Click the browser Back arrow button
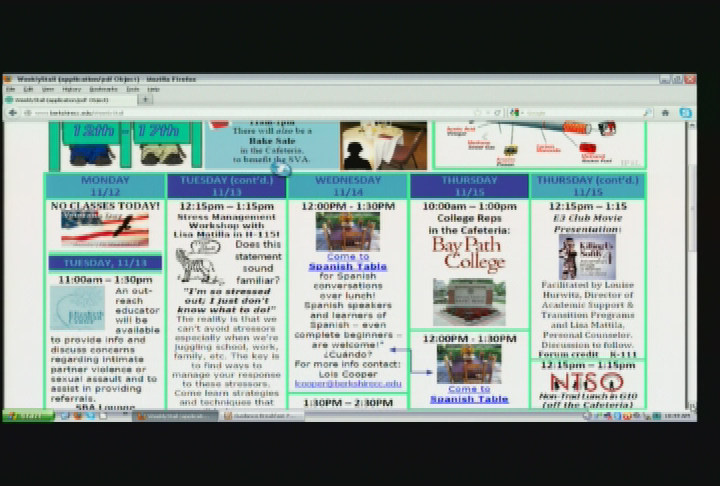The height and width of the screenshot is (486, 720). 13,113
